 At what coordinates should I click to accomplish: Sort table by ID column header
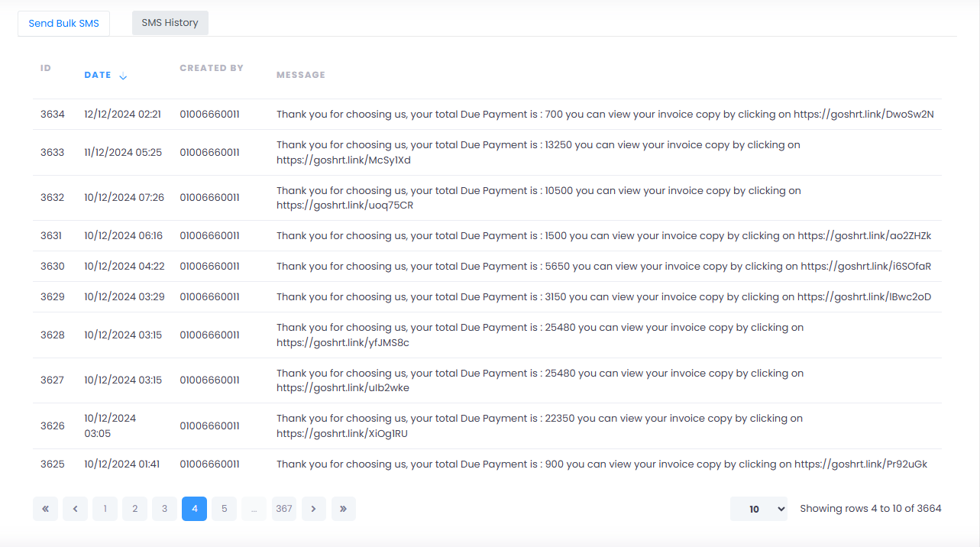pos(46,68)
